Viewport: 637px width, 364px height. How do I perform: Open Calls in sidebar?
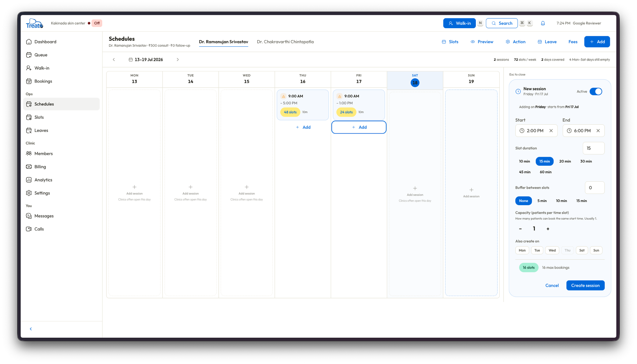[61, 229]
